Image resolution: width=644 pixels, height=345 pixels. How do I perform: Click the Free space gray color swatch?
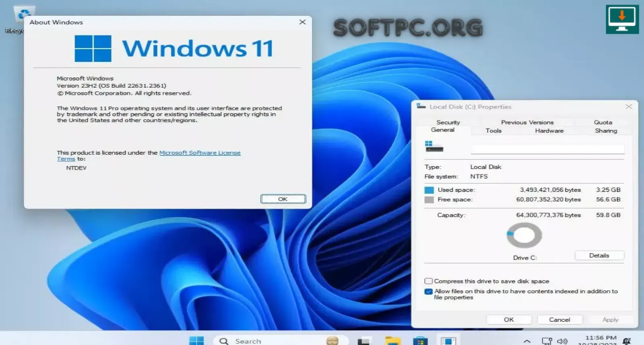pyautogui.click(x=429, y=200)
